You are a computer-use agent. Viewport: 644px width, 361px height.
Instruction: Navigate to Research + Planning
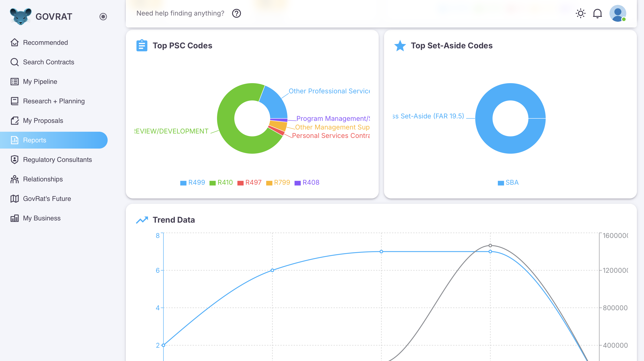pos(54,101)
